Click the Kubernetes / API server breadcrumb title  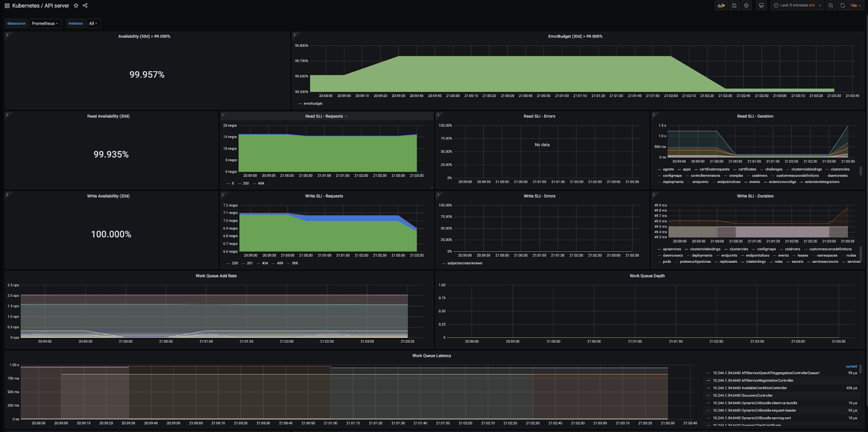40,6
